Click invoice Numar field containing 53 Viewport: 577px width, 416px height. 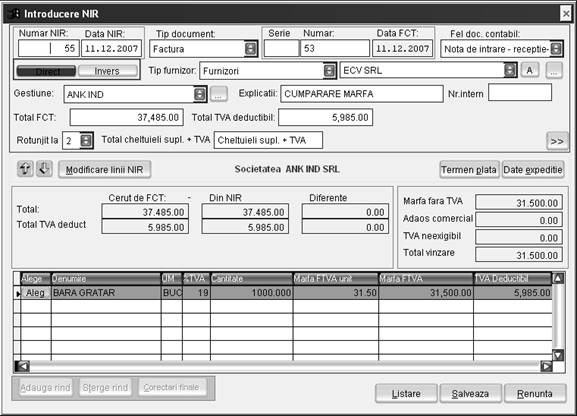[335, 48]
